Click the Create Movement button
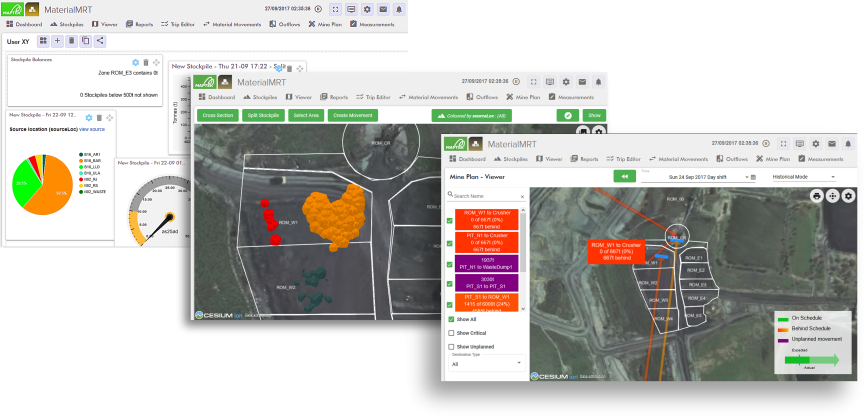Image resolution: width=867 pixels, height=419 pixels. tap(353, 116)
